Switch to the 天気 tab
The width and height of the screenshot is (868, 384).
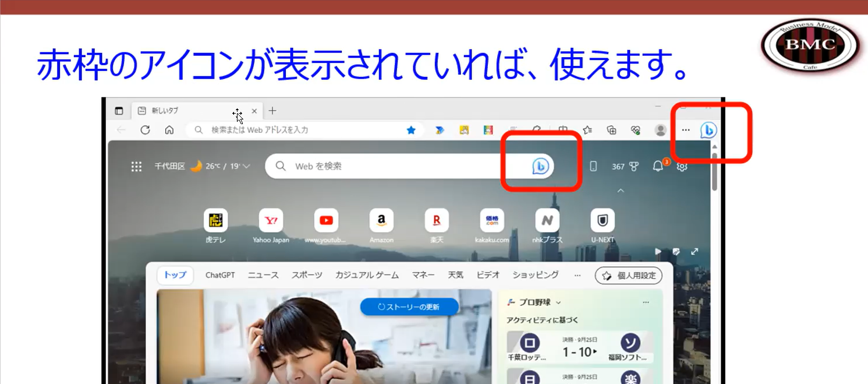(x=456, y=276)
